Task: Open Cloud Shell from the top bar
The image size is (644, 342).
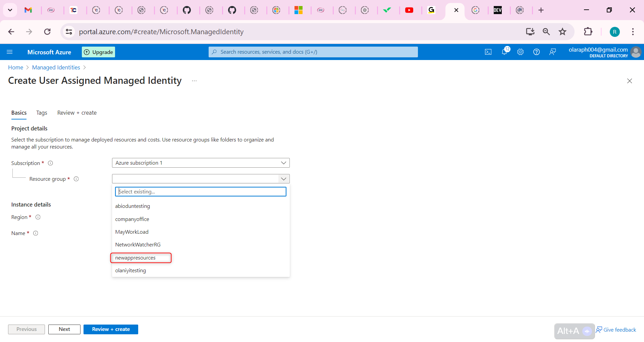Action: click(x=488, y=52)
